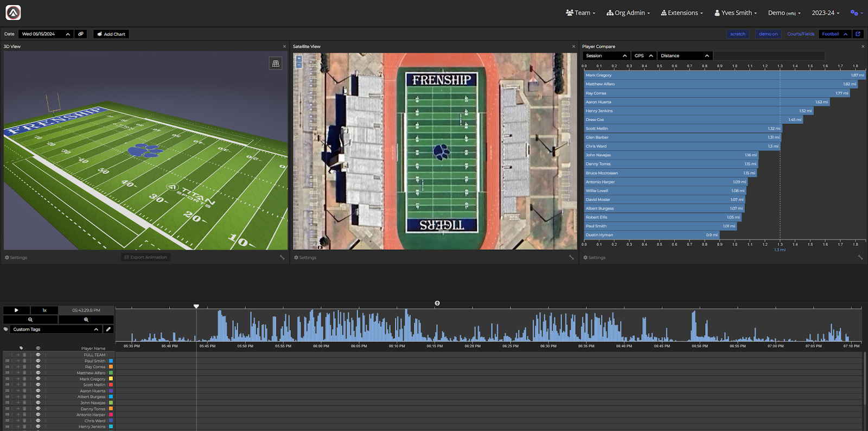
Task: Toggle Aaron Huerta's visibility eye
Action: (38, 391)
